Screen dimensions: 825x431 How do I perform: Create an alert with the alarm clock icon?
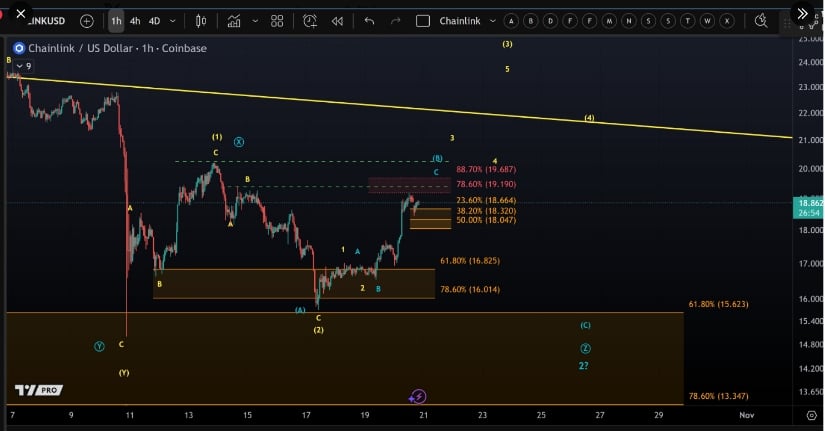[310, 21]
